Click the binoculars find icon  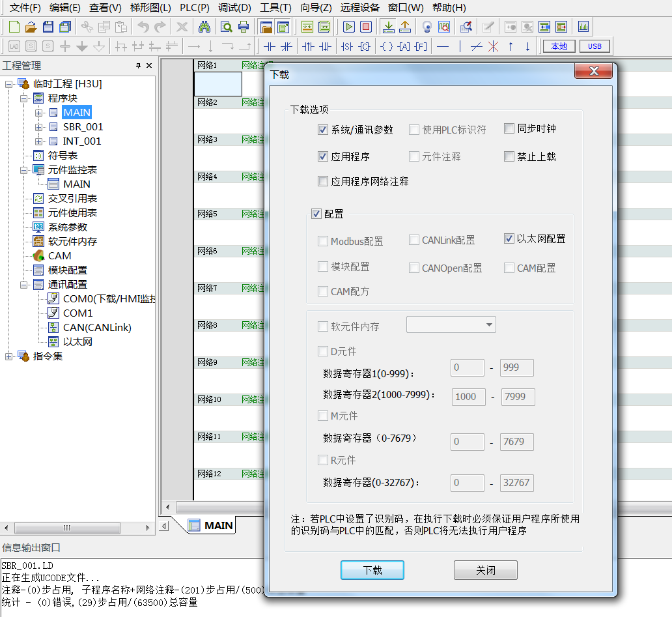pyautogui.click(x=203, y=27)
